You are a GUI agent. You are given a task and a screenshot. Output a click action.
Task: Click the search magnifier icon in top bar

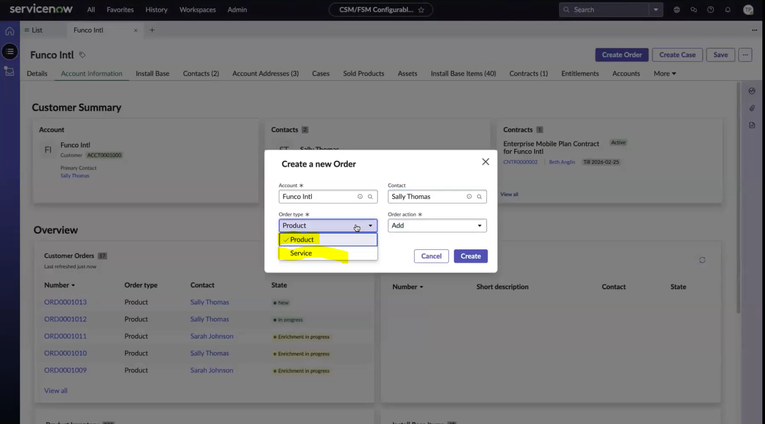[566, 10]
